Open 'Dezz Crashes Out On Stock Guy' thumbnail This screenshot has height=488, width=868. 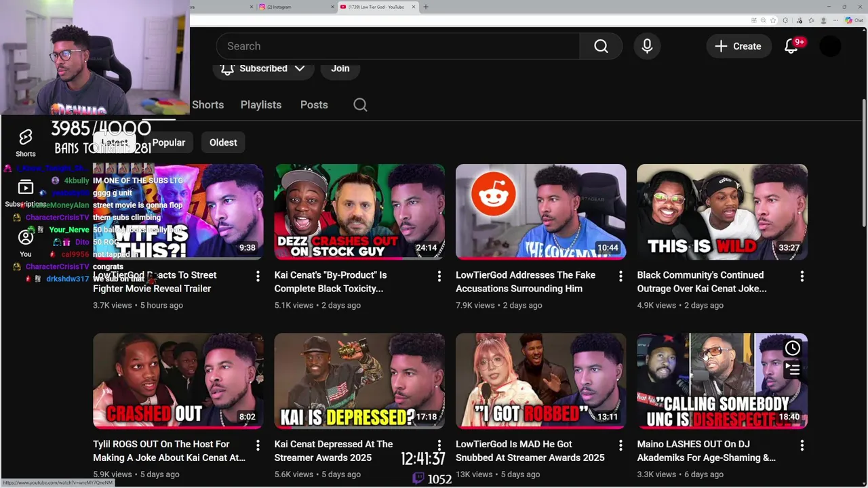359,211
